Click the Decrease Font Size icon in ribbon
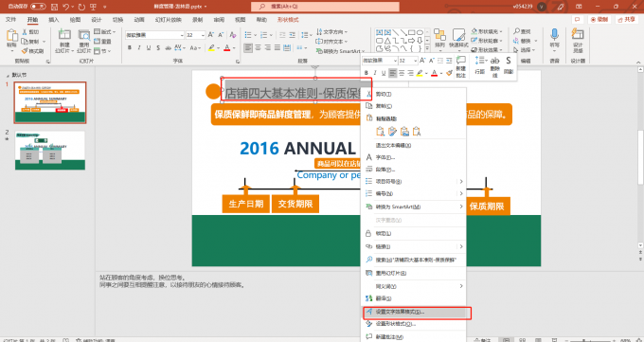The image size is (644, 342). click(221, 35)
